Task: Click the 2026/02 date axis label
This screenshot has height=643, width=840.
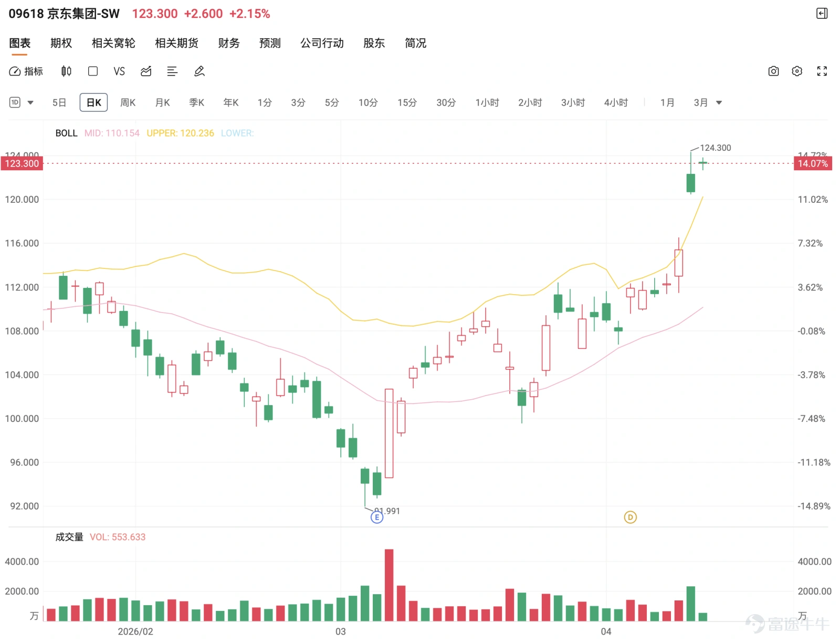Action: click(135, 631)
